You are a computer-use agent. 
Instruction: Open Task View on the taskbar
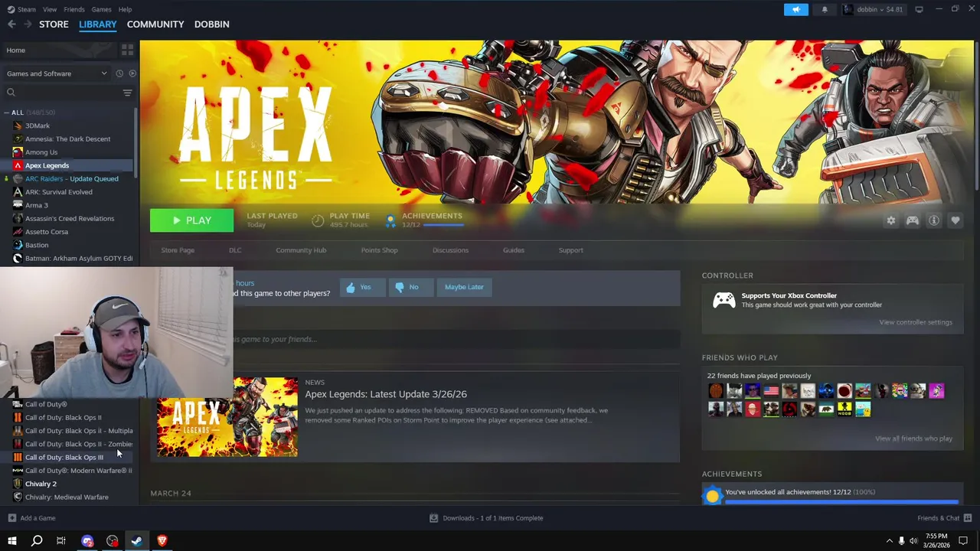coord(61,541)
